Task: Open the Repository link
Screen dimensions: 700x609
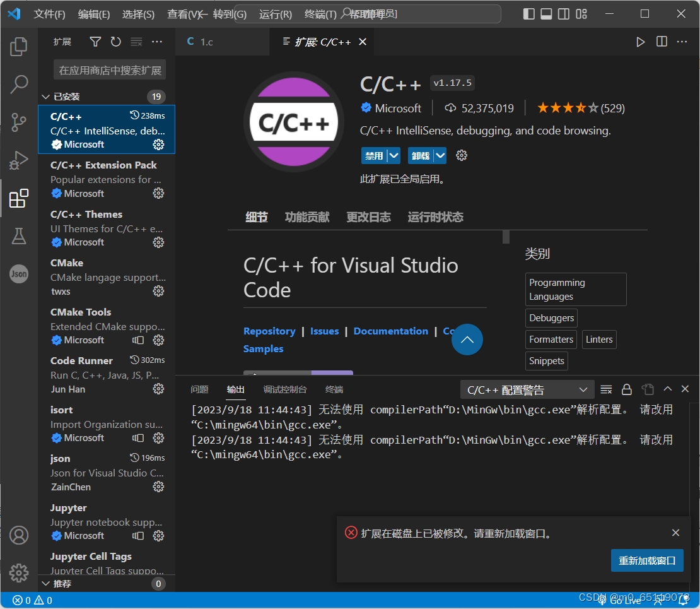Action: click(269, 331)
